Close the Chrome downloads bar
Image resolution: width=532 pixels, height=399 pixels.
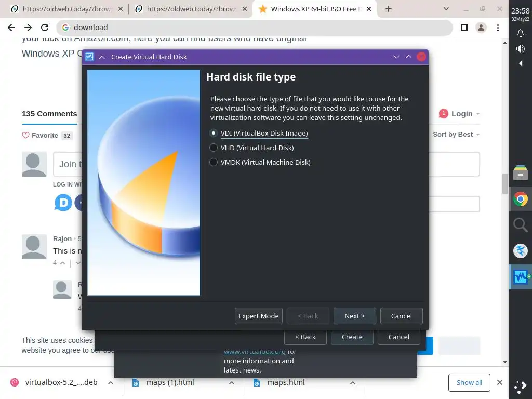(x=500, y=383)
